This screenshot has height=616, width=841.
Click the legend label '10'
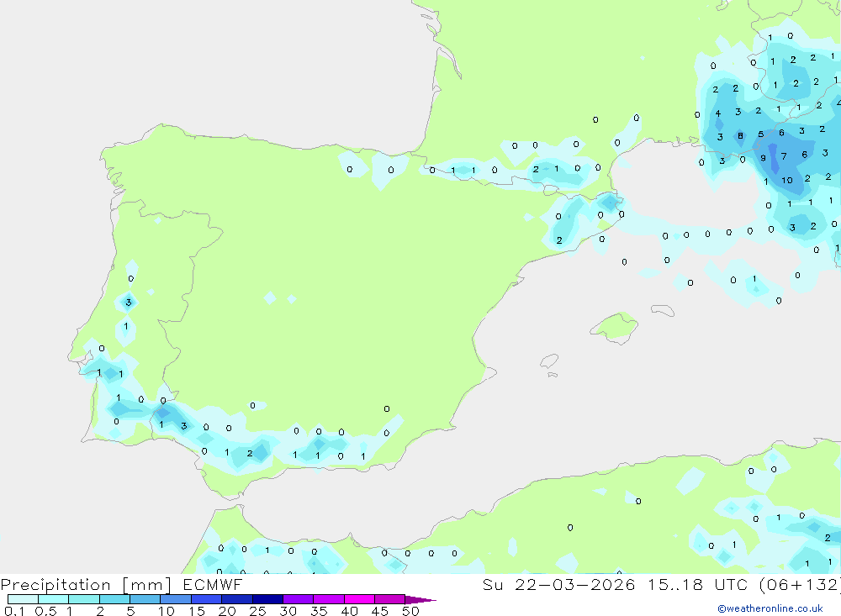pyautogui.click(x=166, y=611)
